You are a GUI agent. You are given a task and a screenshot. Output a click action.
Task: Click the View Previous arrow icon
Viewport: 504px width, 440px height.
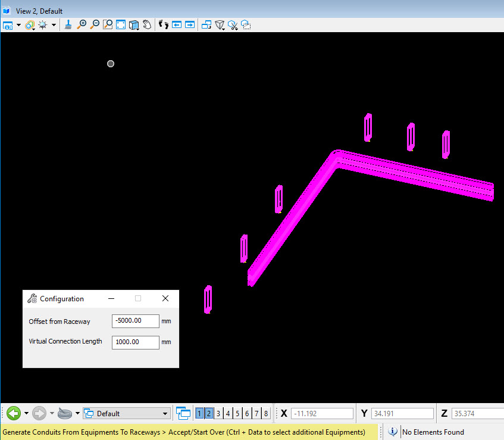tap(176, 24)
